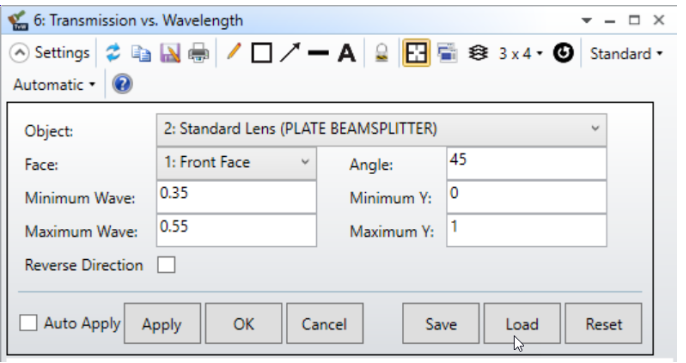Open the Automatic update menu
This screenshot has width=686, height=363.
coord(54,84)
